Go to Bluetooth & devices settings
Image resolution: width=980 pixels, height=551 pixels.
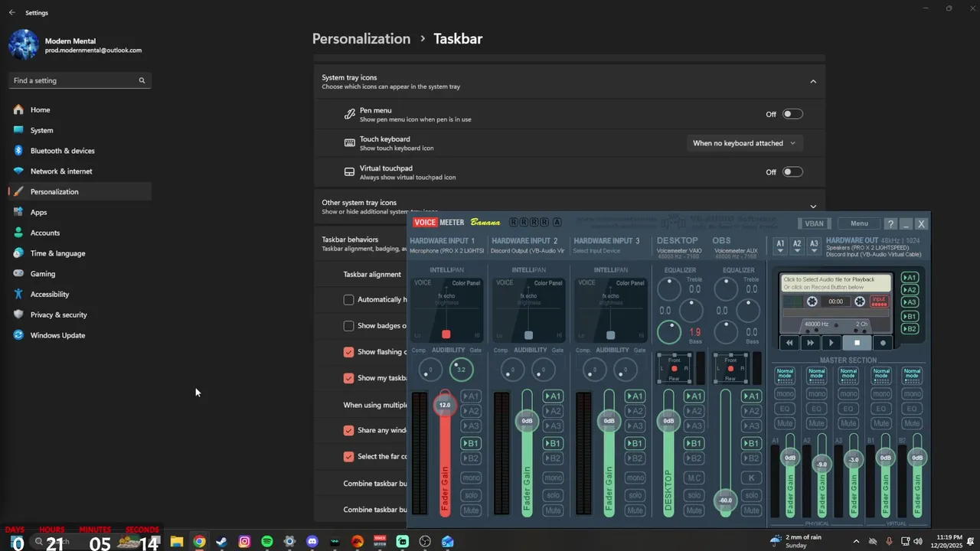point(80,151)
